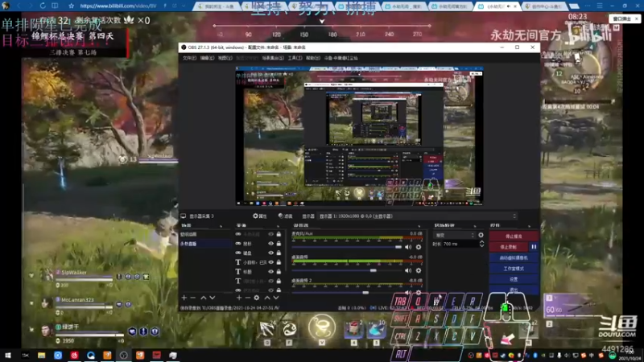Move the selected scene up
Screen dimensions: 644x362
tap(204, 298)
